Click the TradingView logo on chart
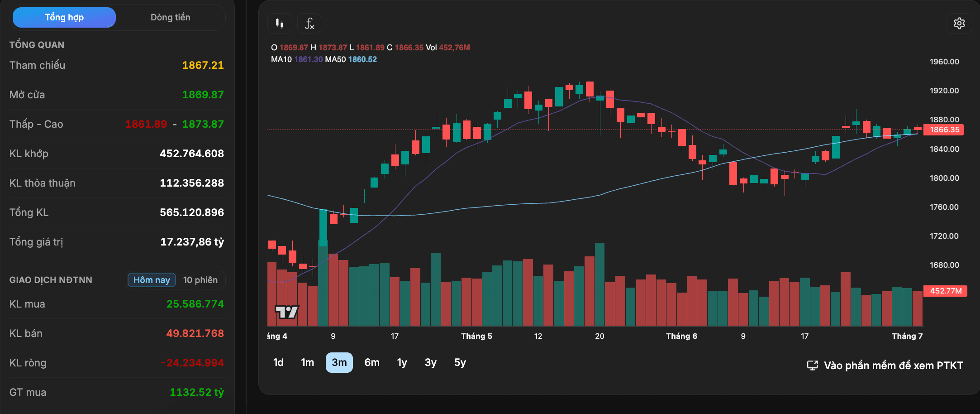This screenshot has height=414, width=980. tap(287, 312)
